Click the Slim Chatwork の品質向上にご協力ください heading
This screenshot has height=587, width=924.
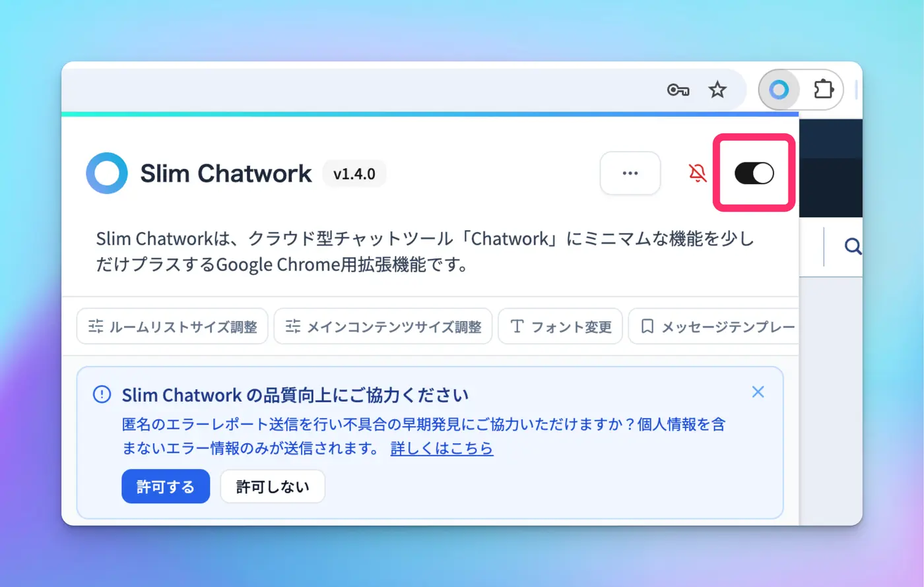coord(295,395)
